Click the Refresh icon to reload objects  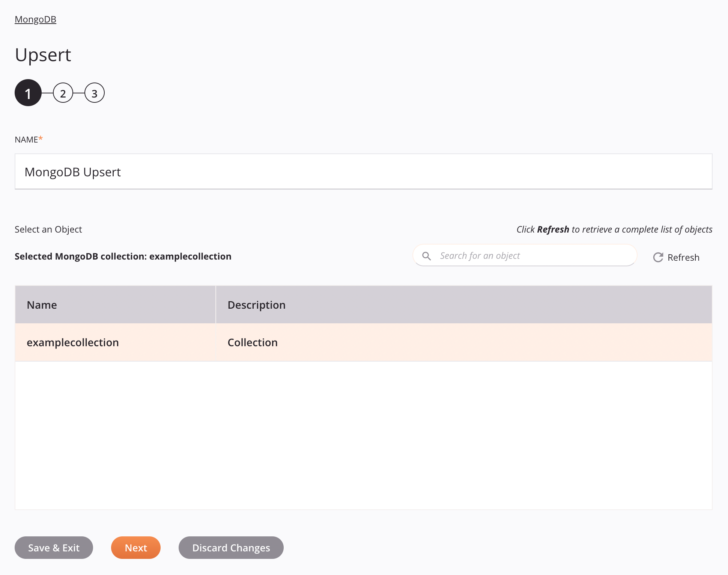657,257
